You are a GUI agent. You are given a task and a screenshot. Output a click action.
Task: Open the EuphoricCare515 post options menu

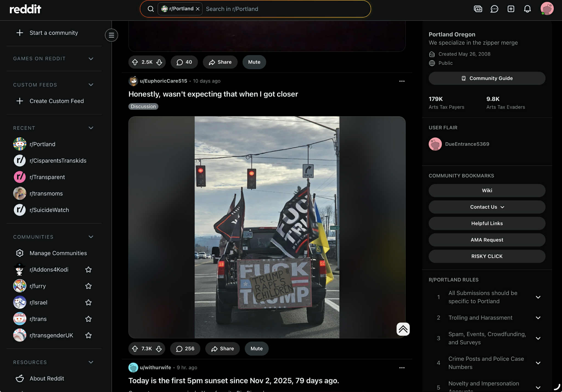click(x=402, y=81)
